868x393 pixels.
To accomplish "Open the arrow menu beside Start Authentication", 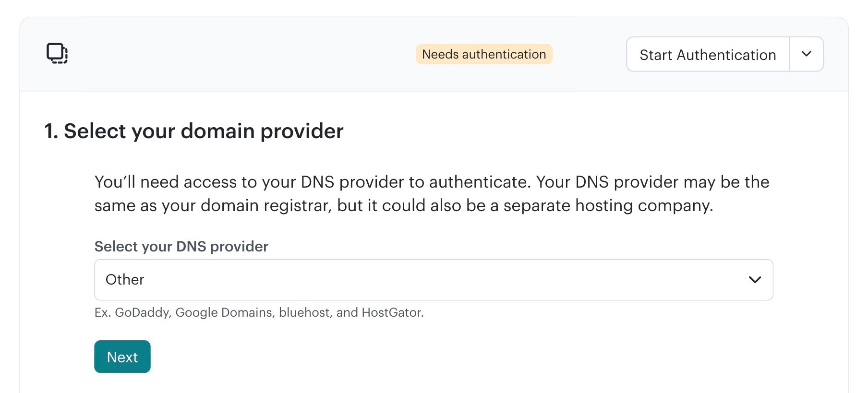I will pyautogui.click(x=807, y=54).
